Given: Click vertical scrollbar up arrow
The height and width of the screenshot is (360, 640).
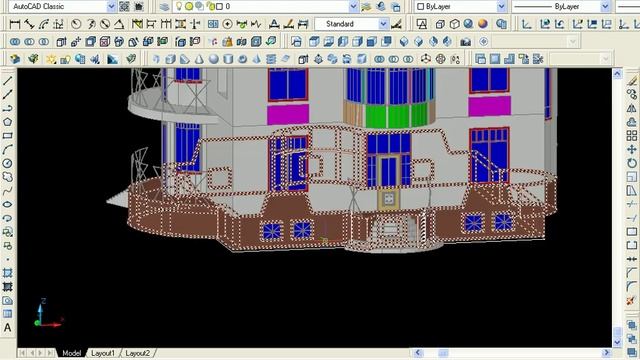Looking at the screenshot, I should point(617,73).
